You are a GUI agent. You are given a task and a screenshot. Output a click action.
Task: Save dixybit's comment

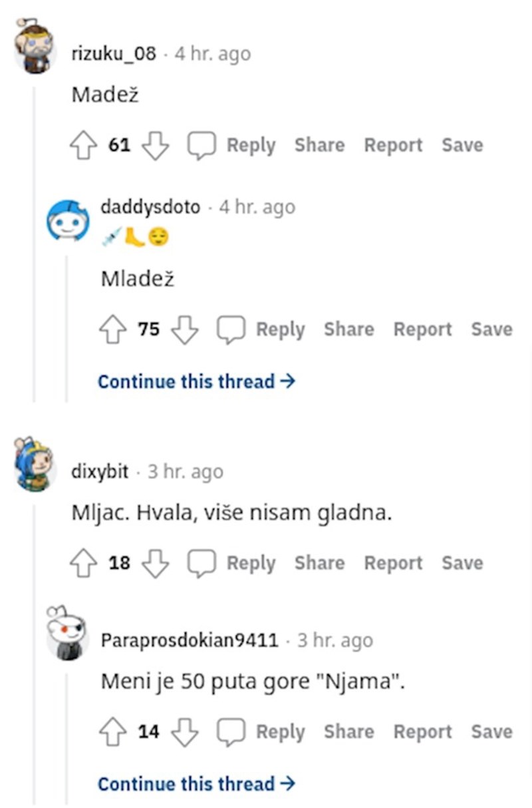click(x=462, y=563)
